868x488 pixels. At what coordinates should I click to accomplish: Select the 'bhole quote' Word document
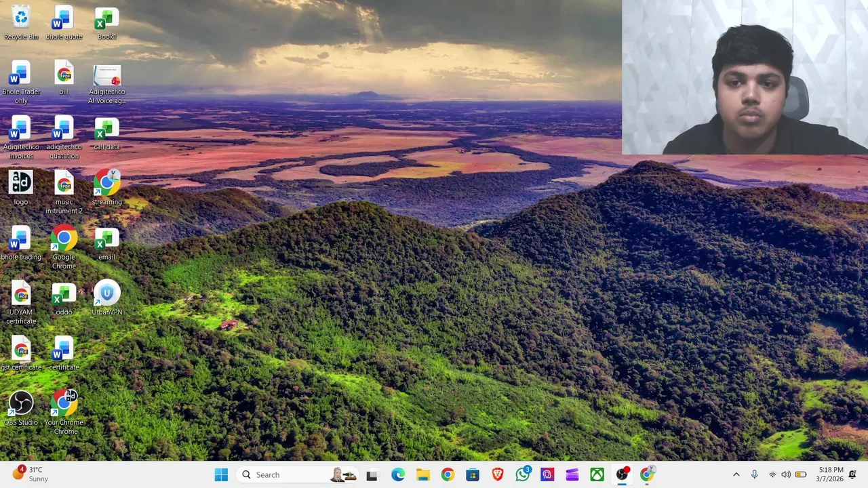pos(64,22)
